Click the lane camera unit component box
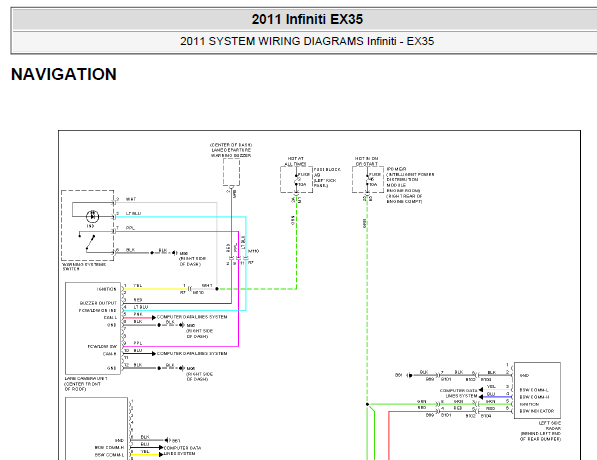This screenshot has width=597, height=460. [93, 328]
